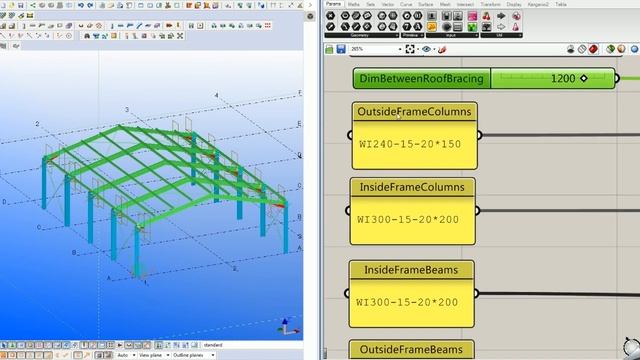Switch to the Params tab
640x360 pixels.
[333, 4]
